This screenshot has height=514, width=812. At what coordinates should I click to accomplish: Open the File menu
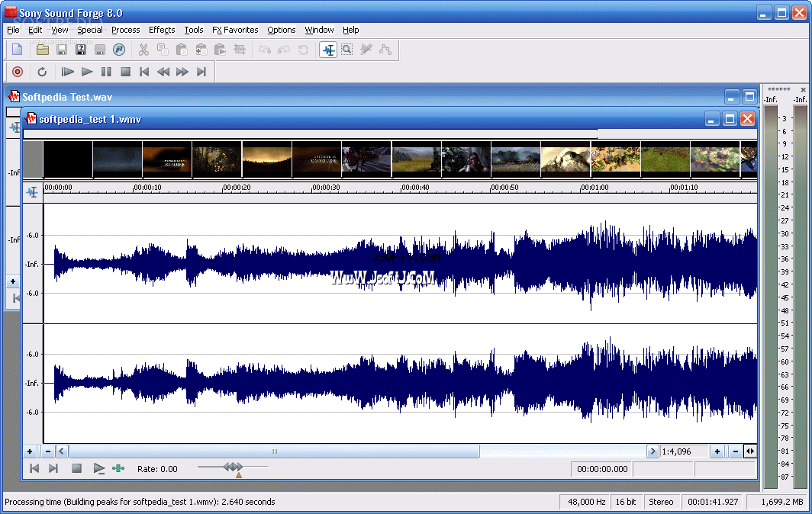13,30
